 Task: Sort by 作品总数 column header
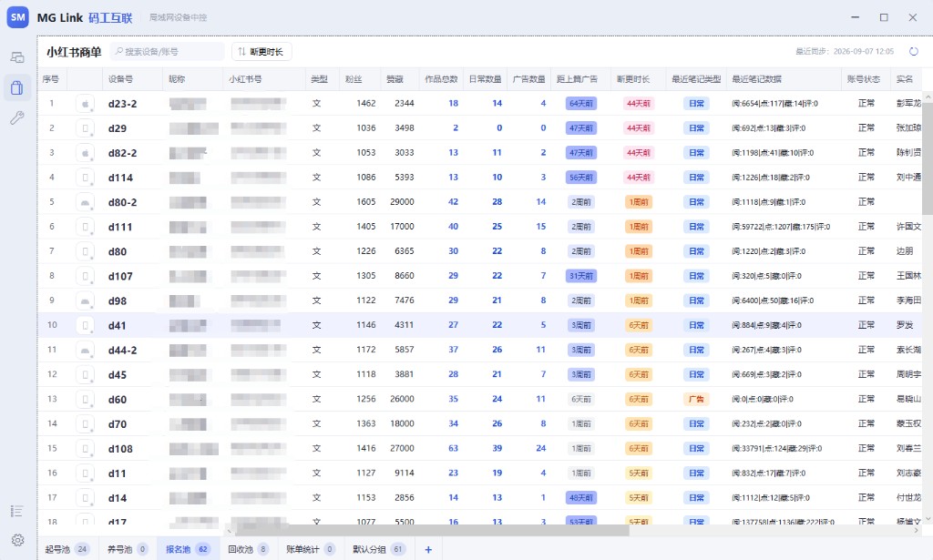pos(441,79)
